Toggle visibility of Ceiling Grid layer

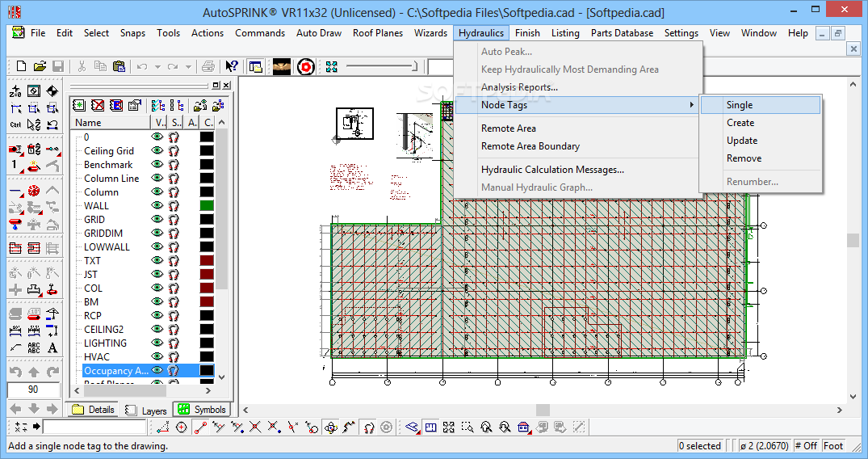157,150
